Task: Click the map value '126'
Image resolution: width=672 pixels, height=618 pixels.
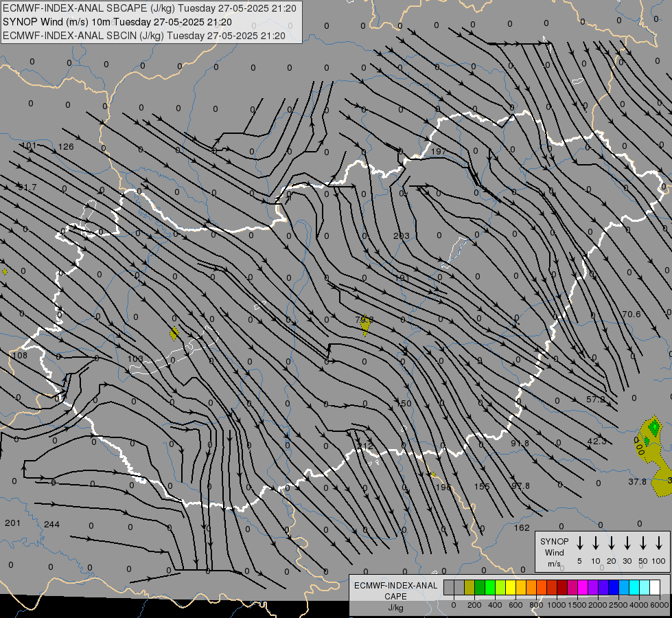Action: (x=66, y=147)
